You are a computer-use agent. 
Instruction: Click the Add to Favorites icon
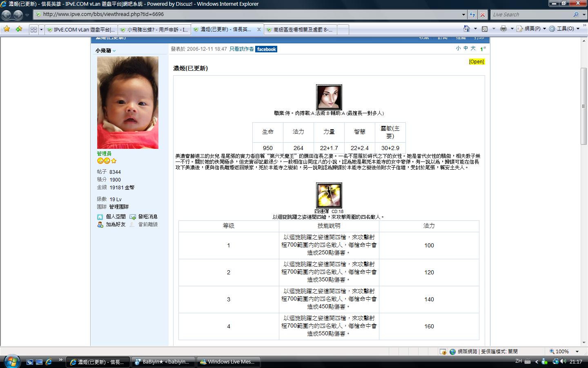(19, 29)
